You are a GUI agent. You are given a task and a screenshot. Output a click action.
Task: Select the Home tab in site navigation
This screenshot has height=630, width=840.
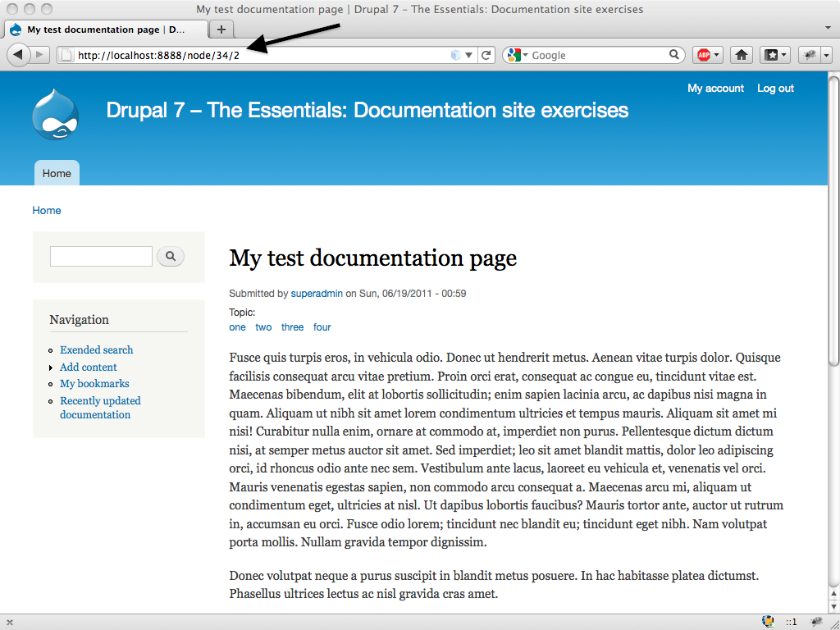(x=57, y=173)
